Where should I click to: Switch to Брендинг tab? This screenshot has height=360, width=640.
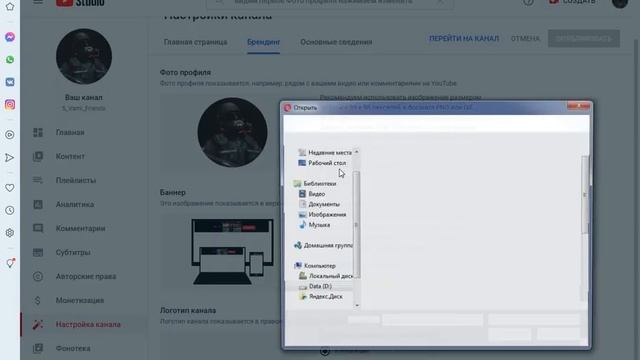pos(264,42)
